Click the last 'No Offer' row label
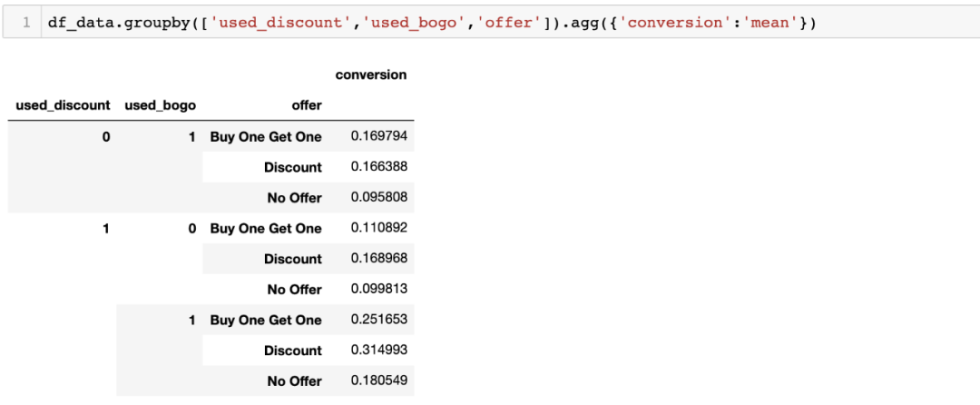The height and width of the screenshot is (405, 980). coord(294,381)
